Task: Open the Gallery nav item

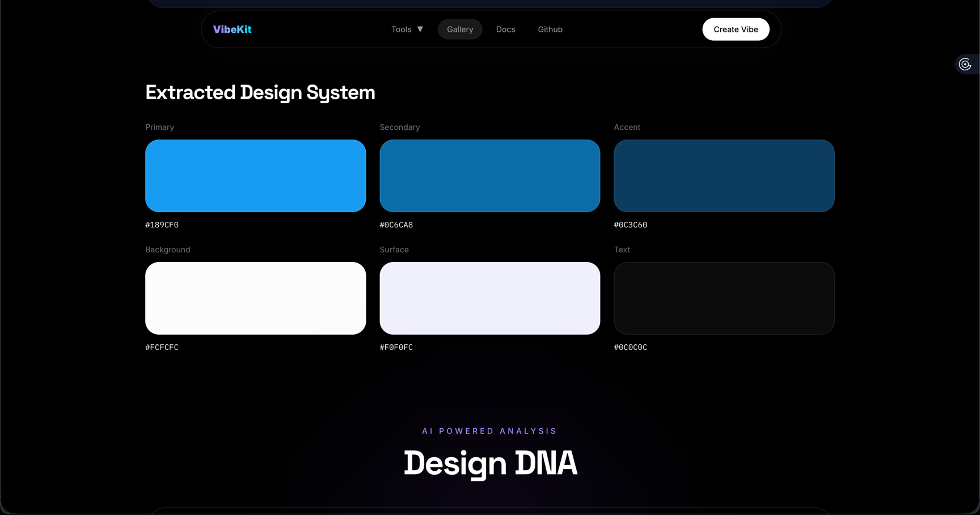Action: (460, 29)
